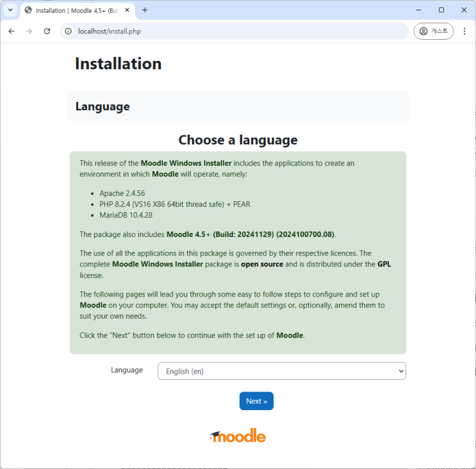Click the 'Choose a language' heading
The image size is (476, 469).
[x=238, y=140]
